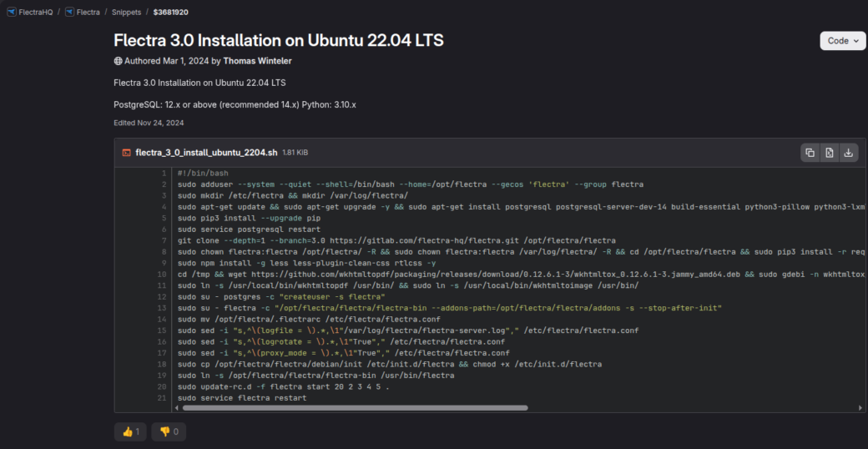Click the shell file type icon
The image size is (868, 449).
click(127, 153)
